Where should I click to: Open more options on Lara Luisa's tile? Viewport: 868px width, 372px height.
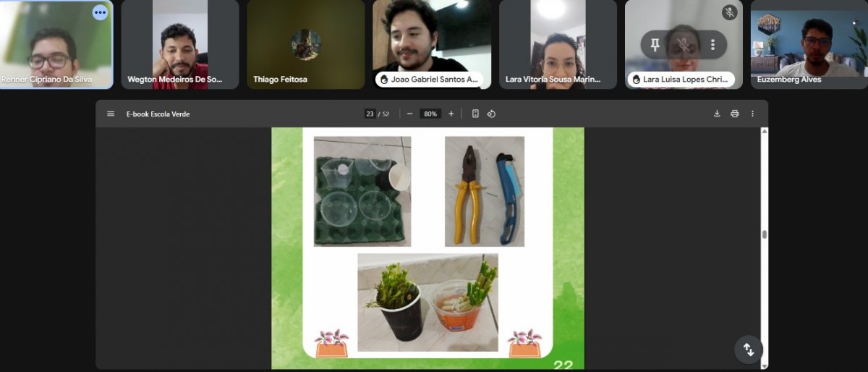pos(712,45)
